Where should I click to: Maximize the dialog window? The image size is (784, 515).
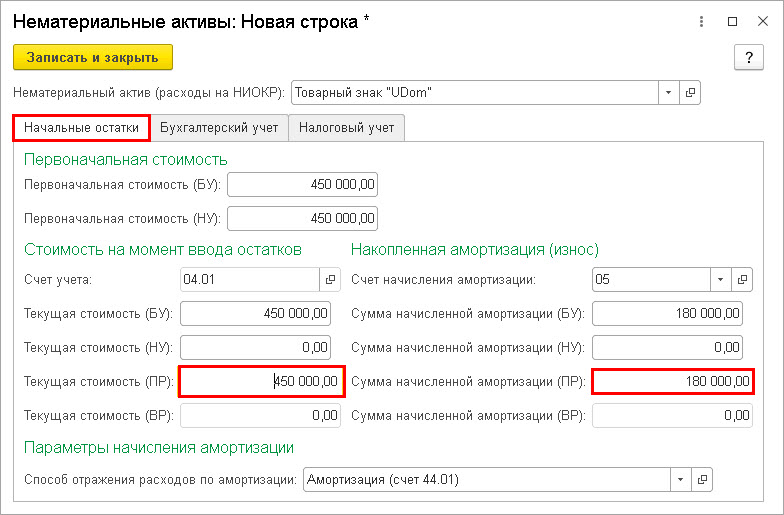point(732,22)
